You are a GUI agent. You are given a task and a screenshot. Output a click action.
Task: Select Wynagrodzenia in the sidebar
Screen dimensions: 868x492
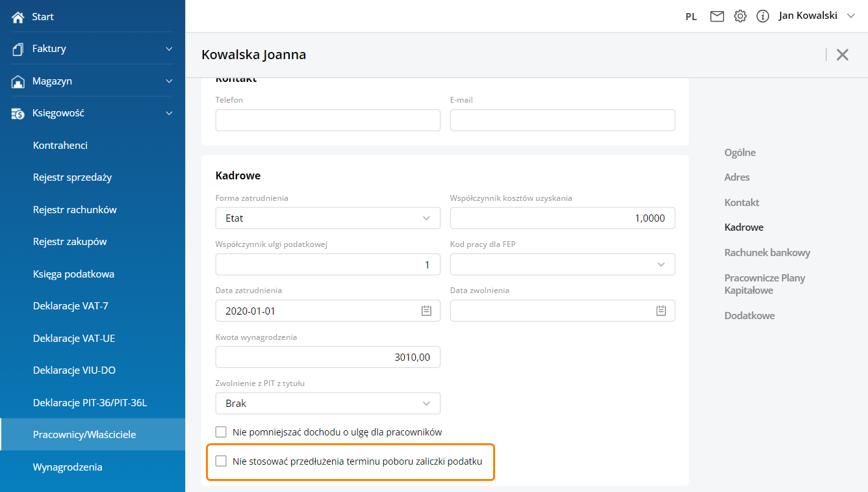click(68, 467)
